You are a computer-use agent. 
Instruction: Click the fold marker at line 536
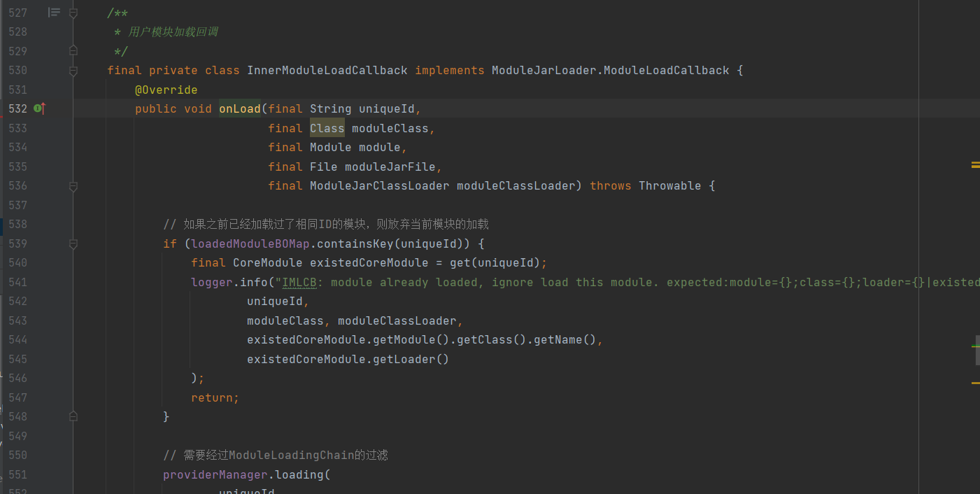point(73,186)
